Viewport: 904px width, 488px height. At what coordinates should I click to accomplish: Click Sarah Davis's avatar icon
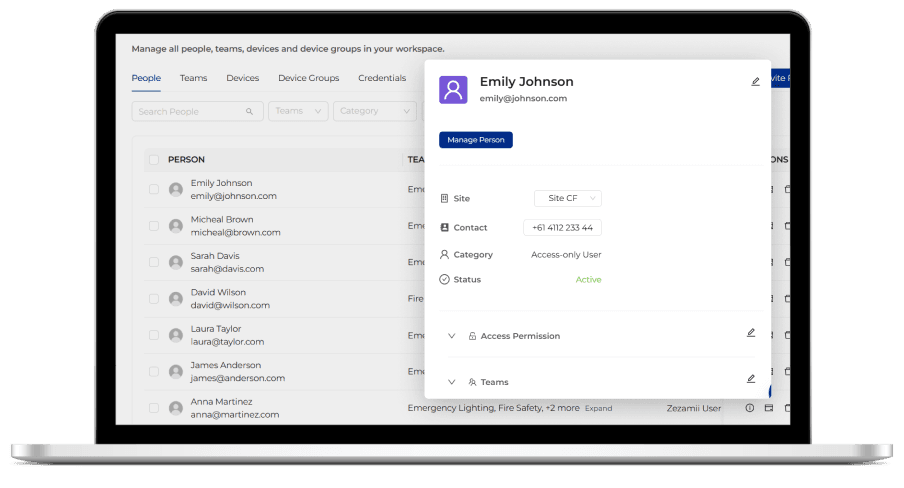coord(176,262)
